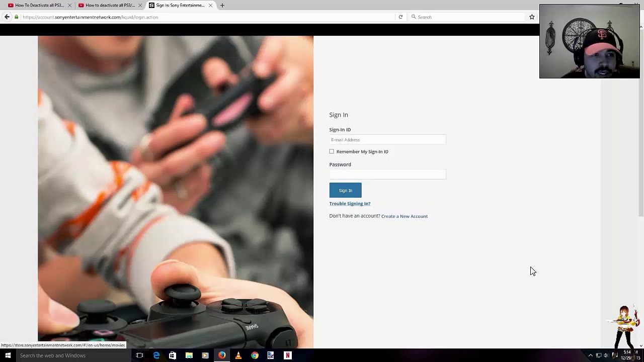The image size is (644, 362).
Task: Focus the Password field
Action: 387,174
